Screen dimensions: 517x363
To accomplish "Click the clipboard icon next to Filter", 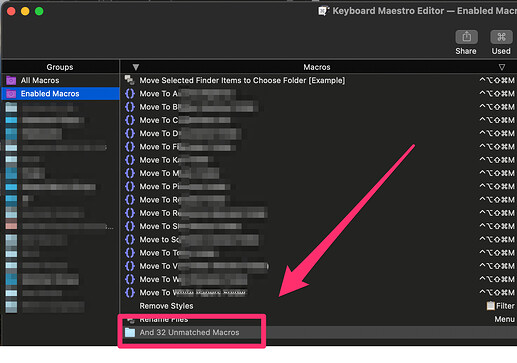I will tap(490, 306).
